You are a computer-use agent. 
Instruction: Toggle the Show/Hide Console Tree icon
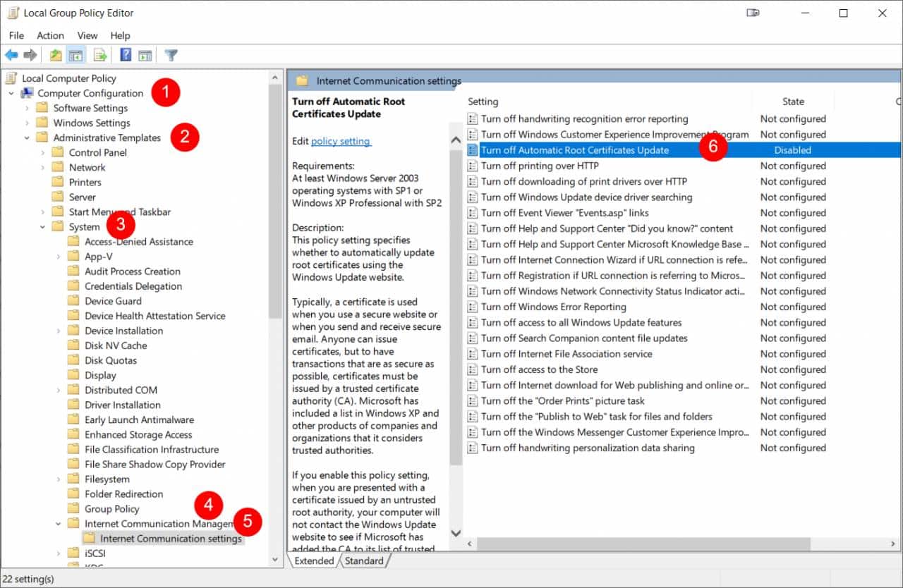click(75, 55)
